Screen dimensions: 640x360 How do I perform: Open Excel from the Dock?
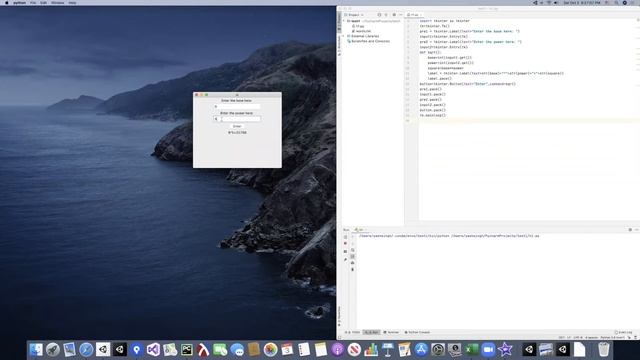click(471, 350)
